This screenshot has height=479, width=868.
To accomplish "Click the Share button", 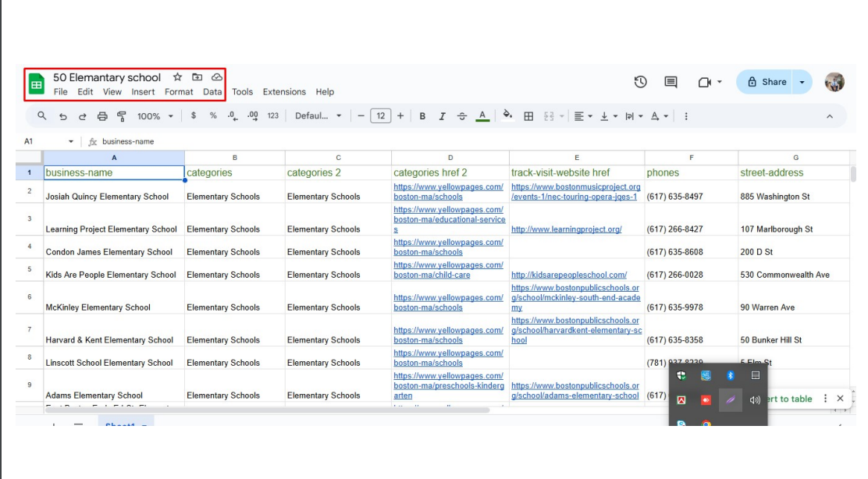I will point(767,82).
